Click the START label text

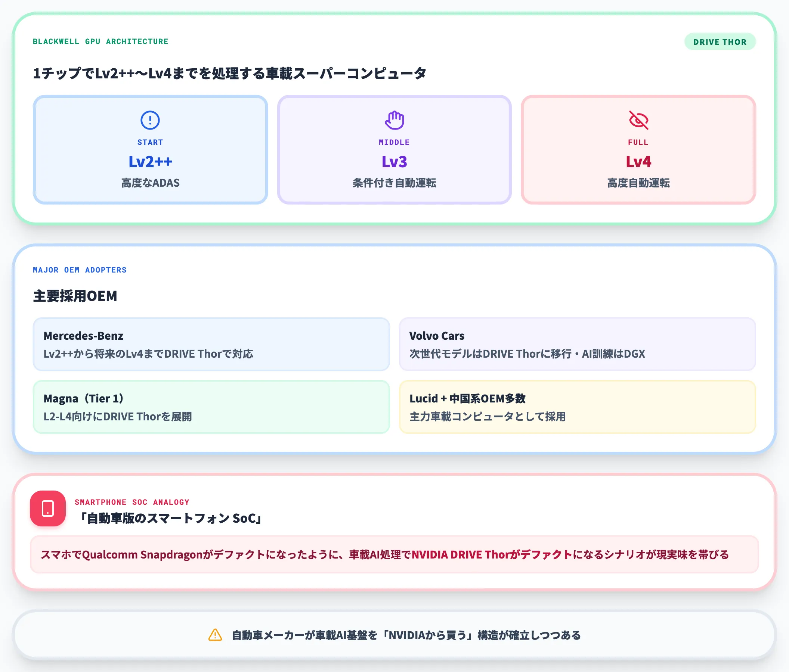coord(150,142)
